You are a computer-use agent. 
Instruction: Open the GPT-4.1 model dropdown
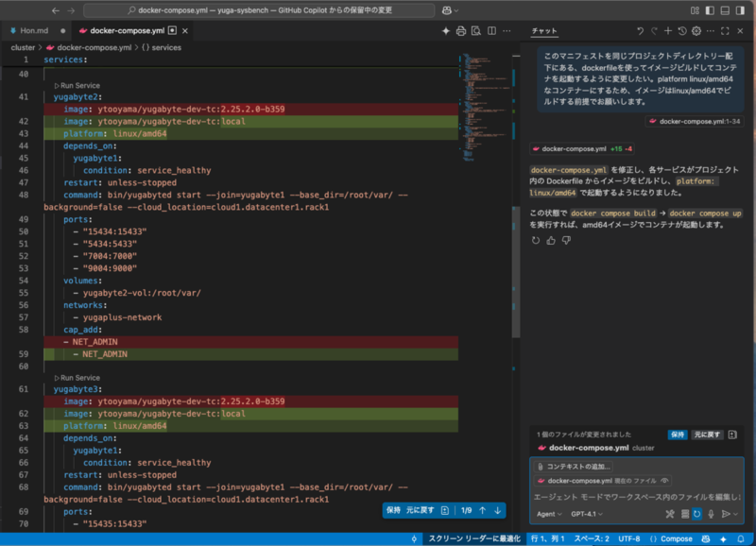click(587, 514)
